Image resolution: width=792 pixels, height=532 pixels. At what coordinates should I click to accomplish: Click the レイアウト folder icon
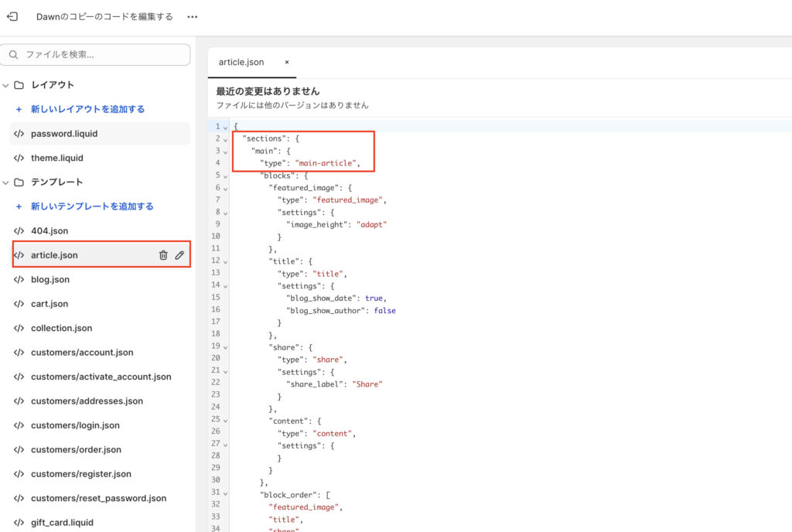coord(19,85)
